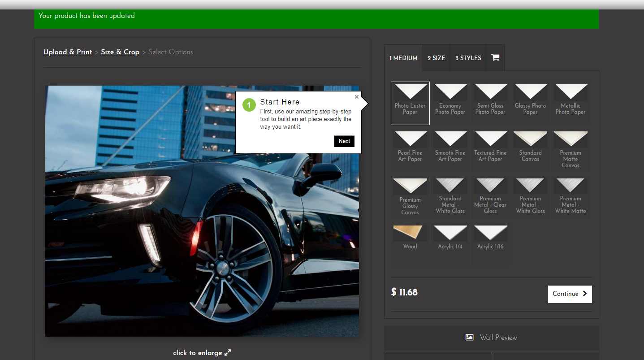Choose Standard Canvas medium
Viewport: 644px width, 360px height.
tap(530, 150)
